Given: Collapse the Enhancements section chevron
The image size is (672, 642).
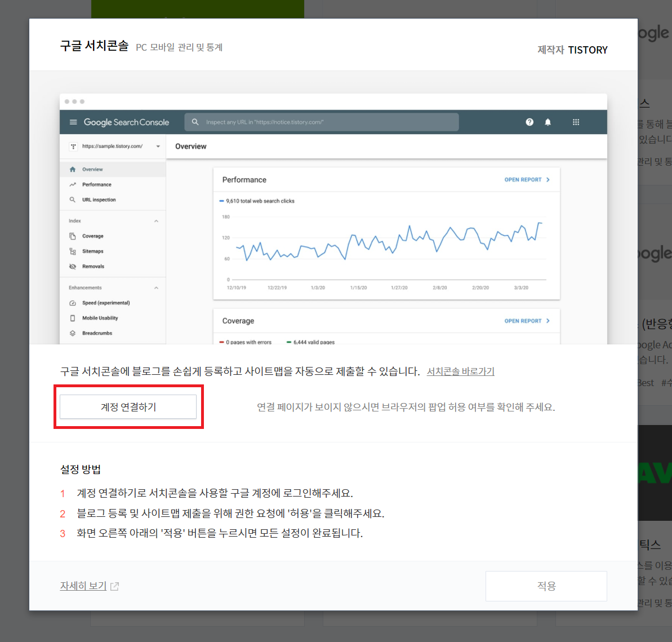Looking at the screenshot, I should [x=156, y=288].
